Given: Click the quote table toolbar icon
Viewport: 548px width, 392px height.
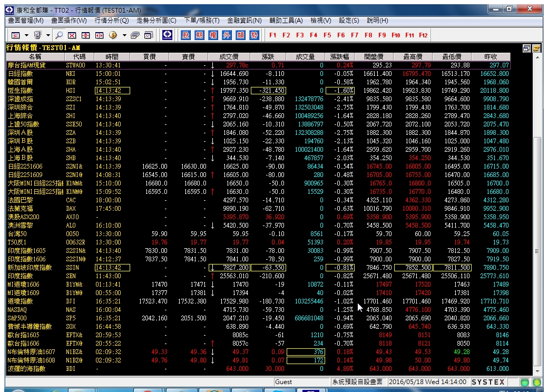Looking at the screenshot, I should point(16,35).
